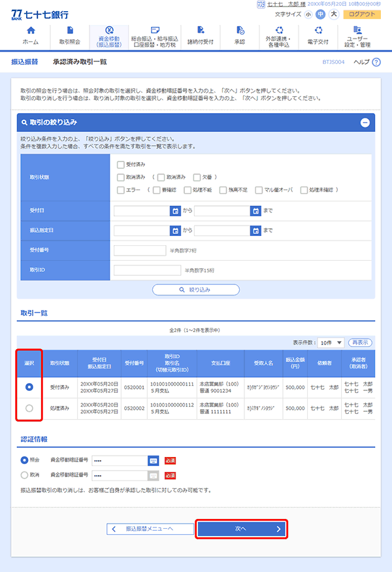Click 振込振替 breadcrumb title
The height and width of the screenshot is (572, 392).
click(x=25, y=62)
